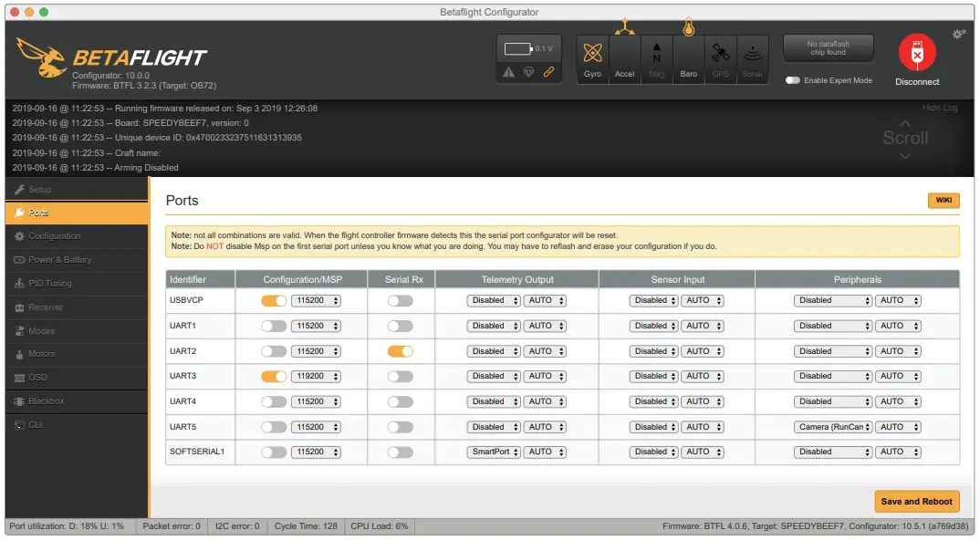
Task: Open USBVCP Telemetry AUTO baud dropdown
Action: [545, 301]
